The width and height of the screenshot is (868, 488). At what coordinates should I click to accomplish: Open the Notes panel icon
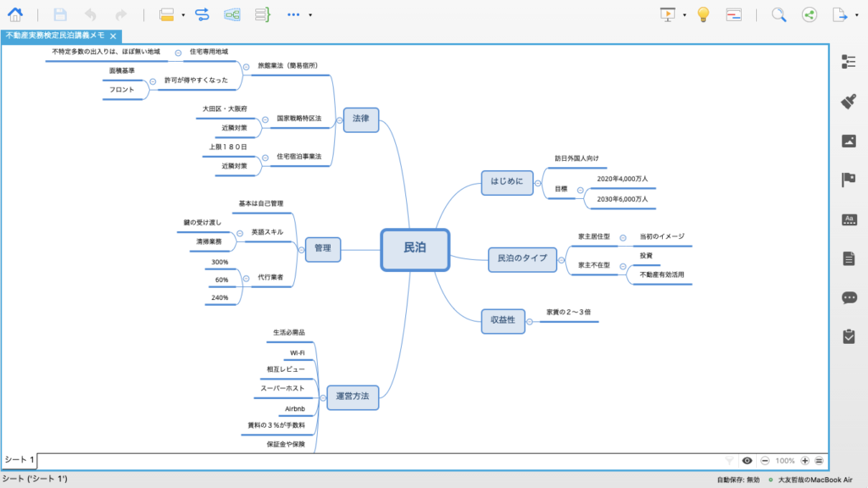849,258
